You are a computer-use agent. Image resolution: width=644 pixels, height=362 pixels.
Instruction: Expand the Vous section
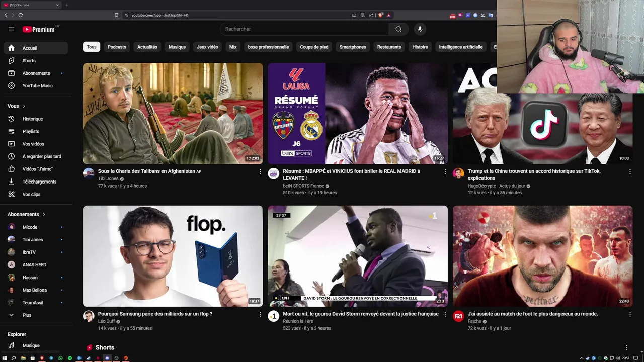[x=17, y=106]
